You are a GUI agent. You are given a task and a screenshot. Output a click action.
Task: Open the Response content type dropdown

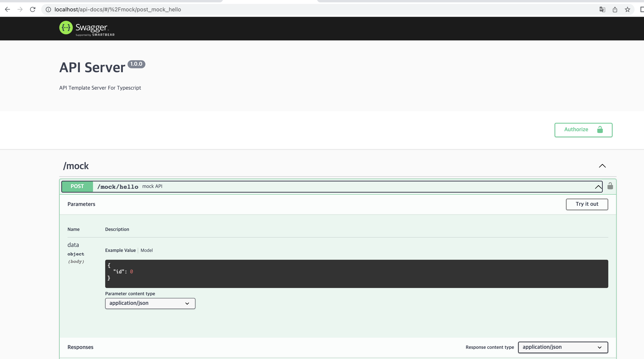click(x=563, y=347)
